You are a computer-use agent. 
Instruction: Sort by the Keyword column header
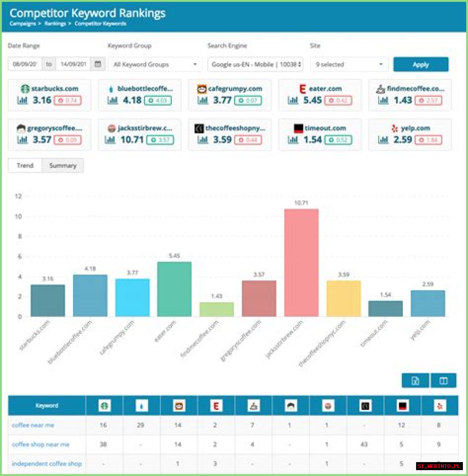47,405
